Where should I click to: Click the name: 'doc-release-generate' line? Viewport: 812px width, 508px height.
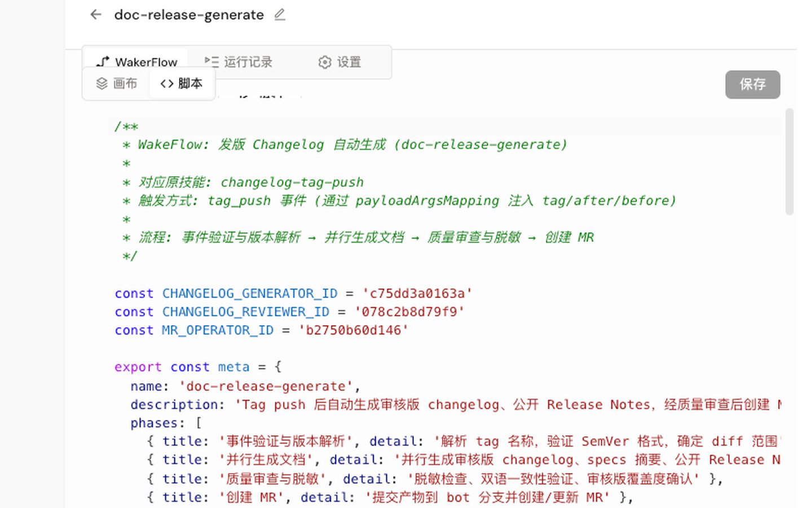click(x=245, y=386)
